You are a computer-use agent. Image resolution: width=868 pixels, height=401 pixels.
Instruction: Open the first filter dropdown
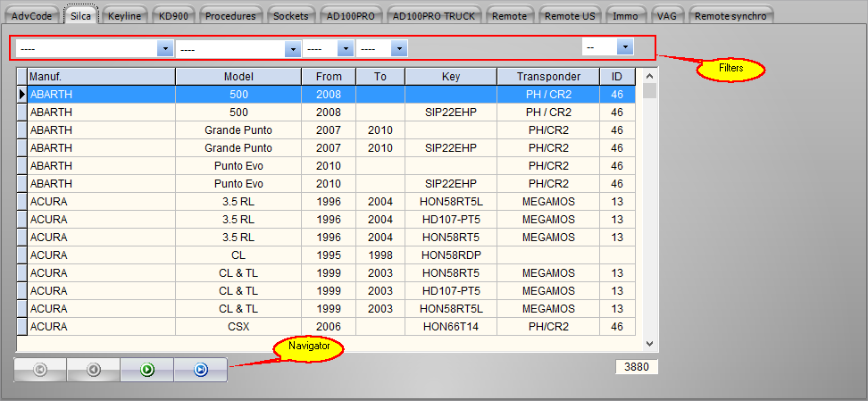coord(164,48)
